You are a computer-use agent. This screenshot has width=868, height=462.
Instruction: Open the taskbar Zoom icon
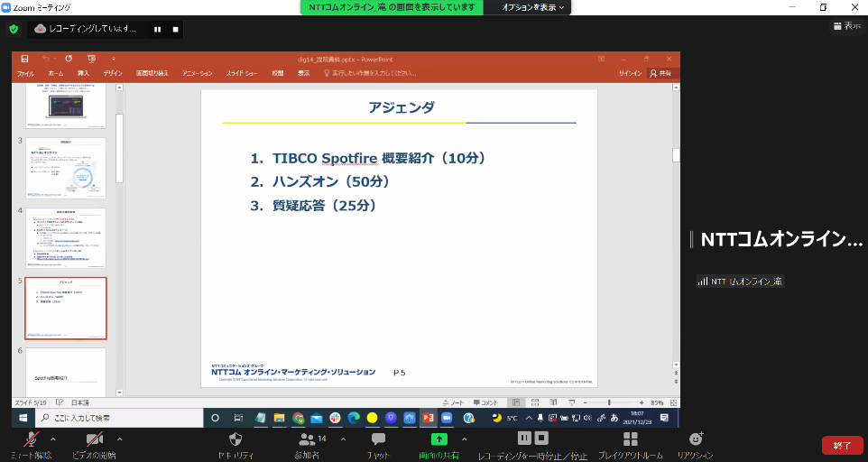tap(446, 418)
